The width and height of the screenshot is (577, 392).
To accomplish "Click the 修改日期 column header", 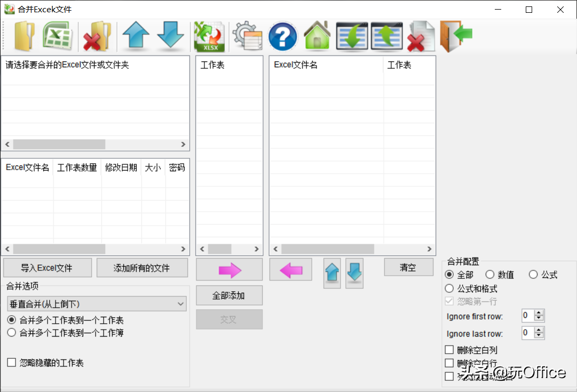I will pyautogui.click(x=121, y=167).
